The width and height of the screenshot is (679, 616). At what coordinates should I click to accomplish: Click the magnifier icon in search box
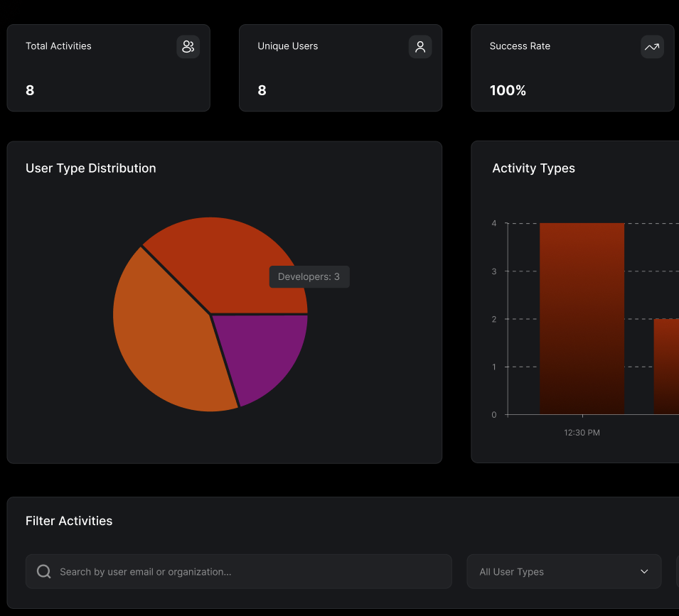pyautogui.click(x=44, y=572)
